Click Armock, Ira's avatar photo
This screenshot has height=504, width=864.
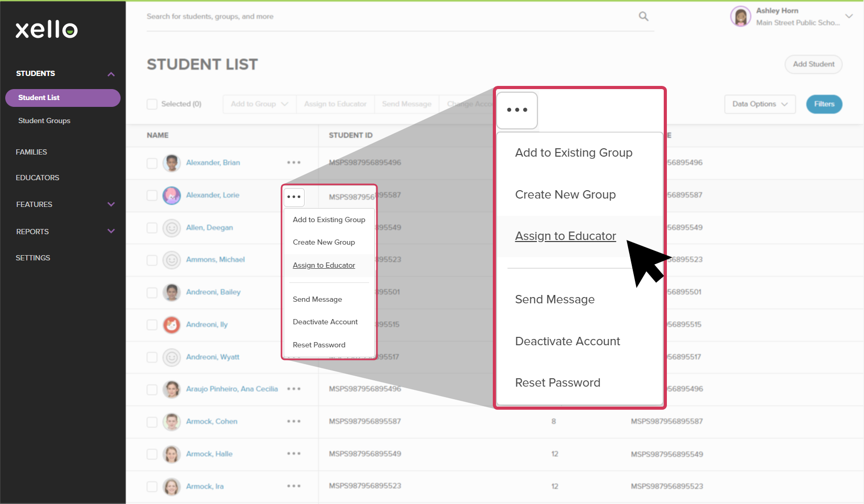[x=171, y=487]
